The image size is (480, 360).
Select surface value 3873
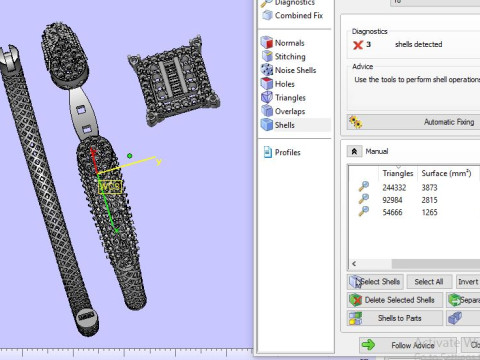click(429, 188)
